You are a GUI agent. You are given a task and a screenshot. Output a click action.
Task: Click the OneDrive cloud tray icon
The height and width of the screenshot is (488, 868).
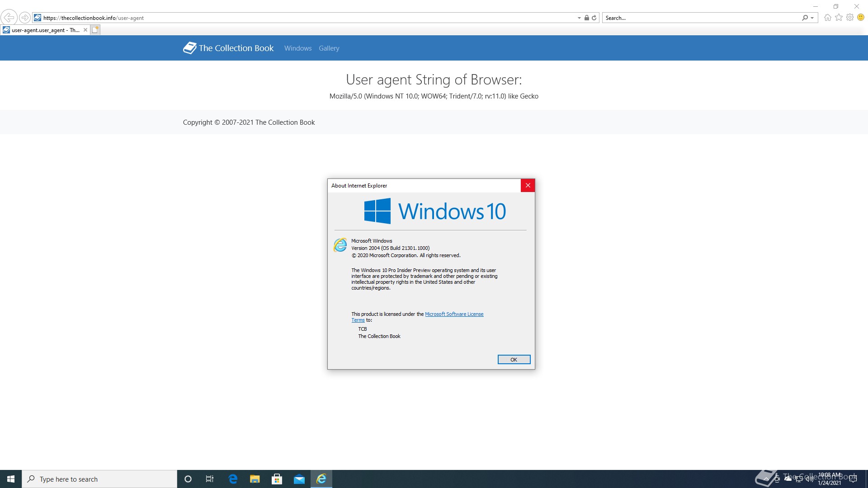click(x=788, y=479)
